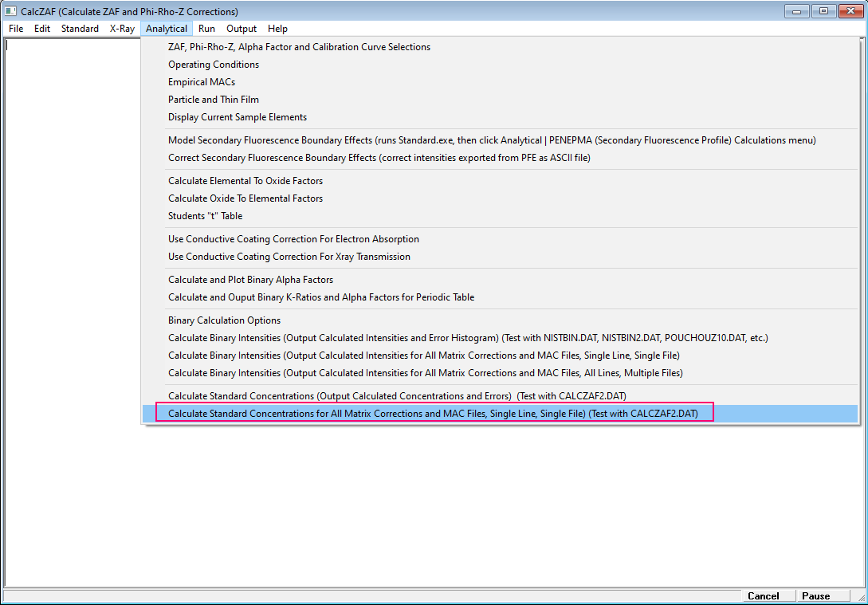This screenshot has width=868, height=605.
Task: Open the Edit menu
Action: tap(42, 29)
